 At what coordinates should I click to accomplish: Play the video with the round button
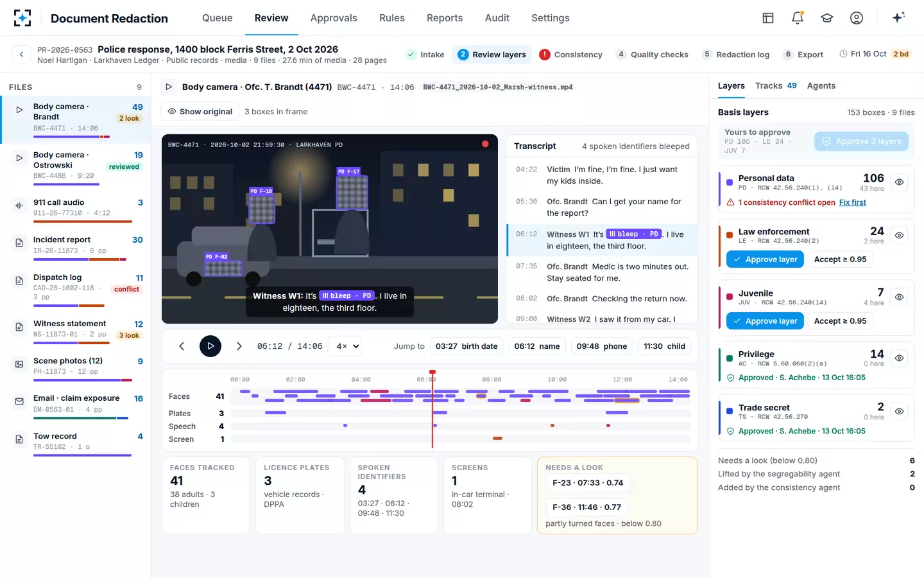click(210, 346)
